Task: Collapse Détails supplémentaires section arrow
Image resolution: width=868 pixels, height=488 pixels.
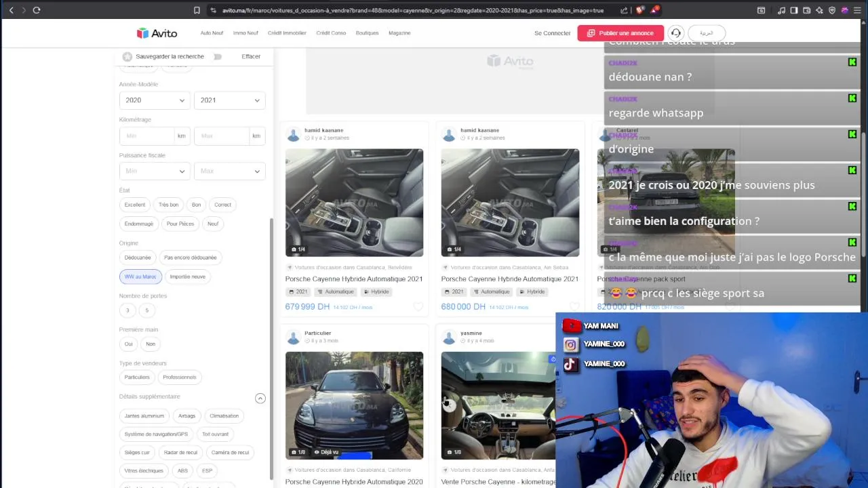Action: pyautogui.click(x=260, y=399)
